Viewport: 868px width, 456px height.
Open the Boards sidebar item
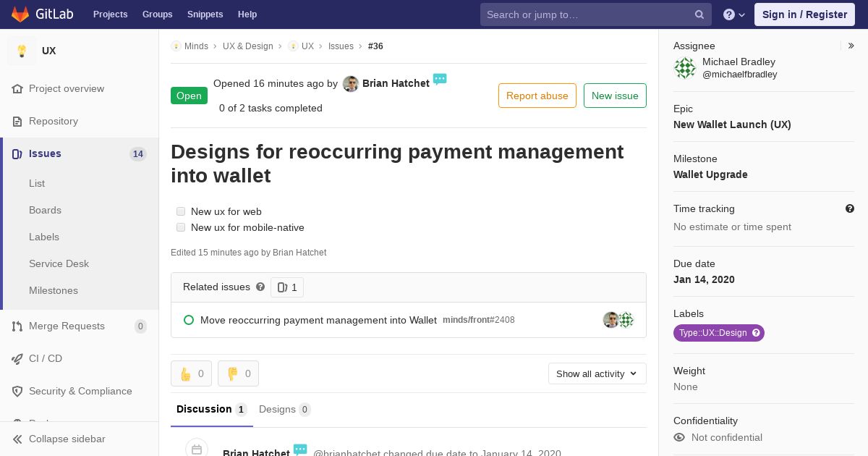click(x=45, y=210)
